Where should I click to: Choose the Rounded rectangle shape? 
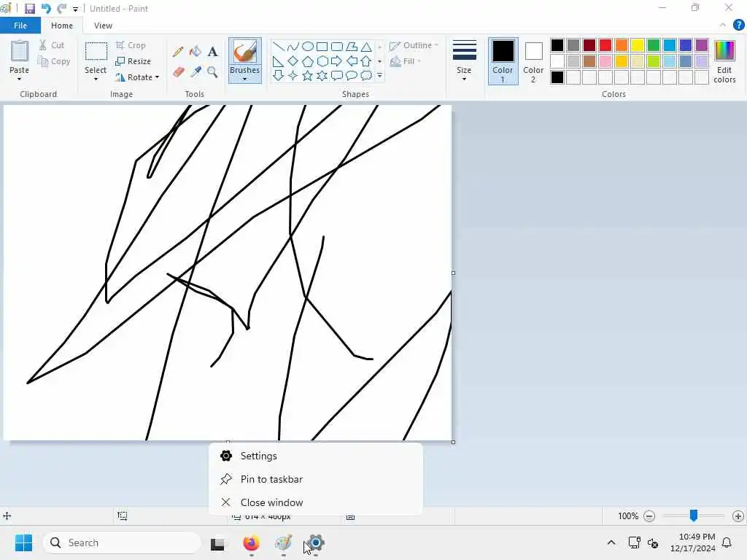click(337, 46)
